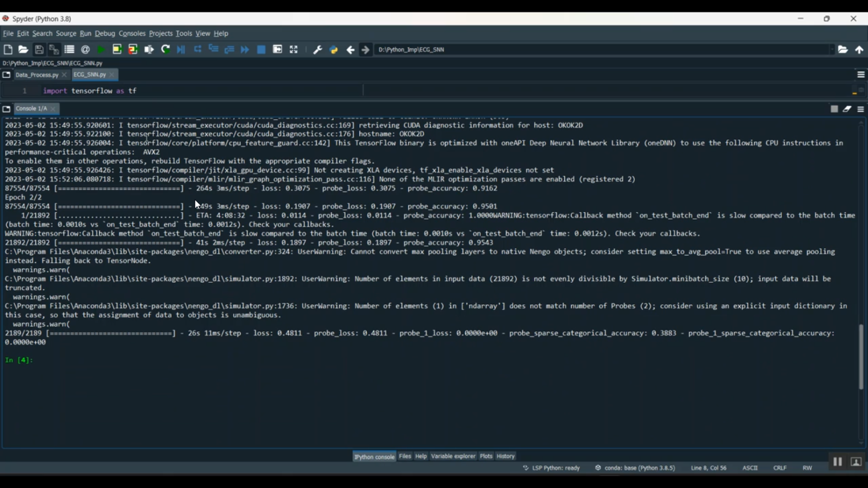Open Preferences wrench icon
Screen dimensions: 868x488
tap(318, 50)
